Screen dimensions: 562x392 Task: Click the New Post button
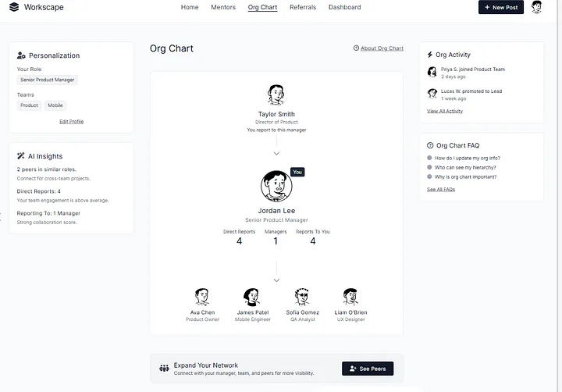(500, 7)
